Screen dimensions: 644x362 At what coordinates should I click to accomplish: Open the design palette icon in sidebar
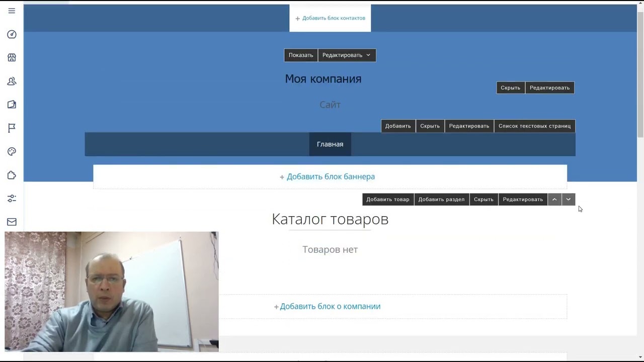point(12,152)
